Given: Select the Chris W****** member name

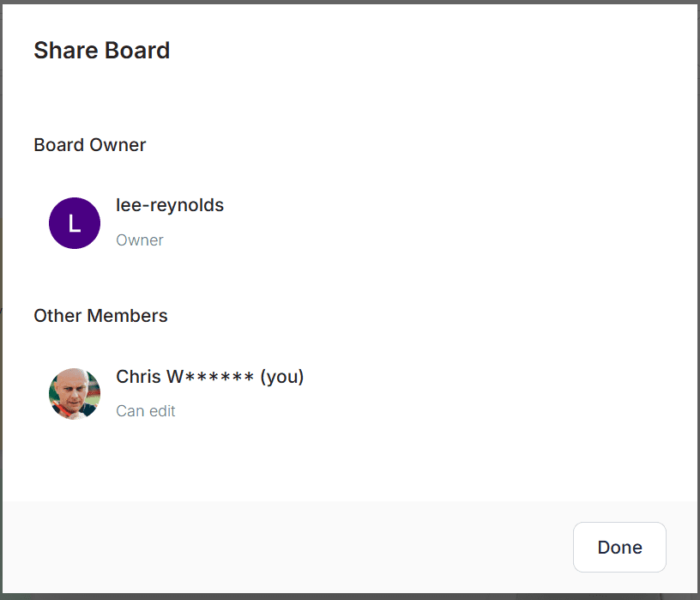Looking at the screenshot, I should 184,377.
